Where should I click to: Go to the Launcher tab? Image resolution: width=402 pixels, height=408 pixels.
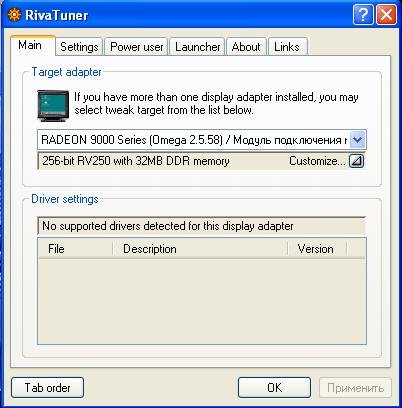point(198,47)
